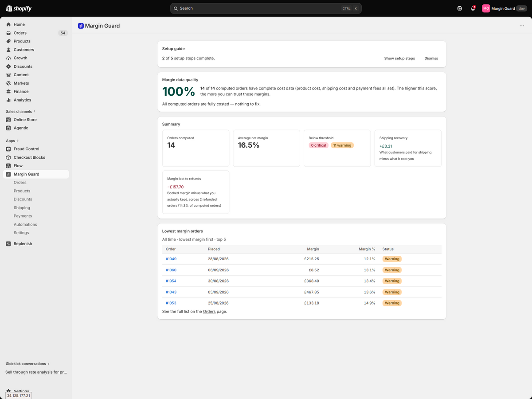Image resolution: width=532 pixels, height=399 pixels.
Task: Click the Orders inbox icon
Action: click(8, 33)
